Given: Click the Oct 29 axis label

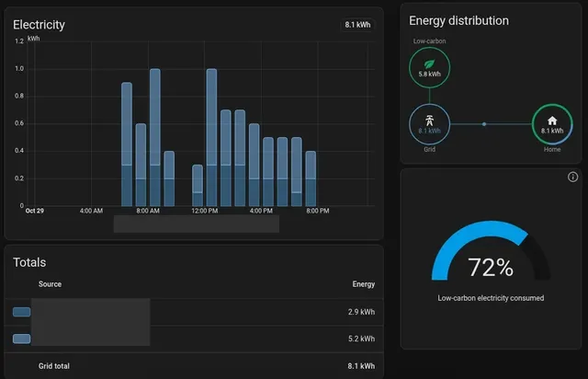Looking at the screenshot, I should [35, 211].
